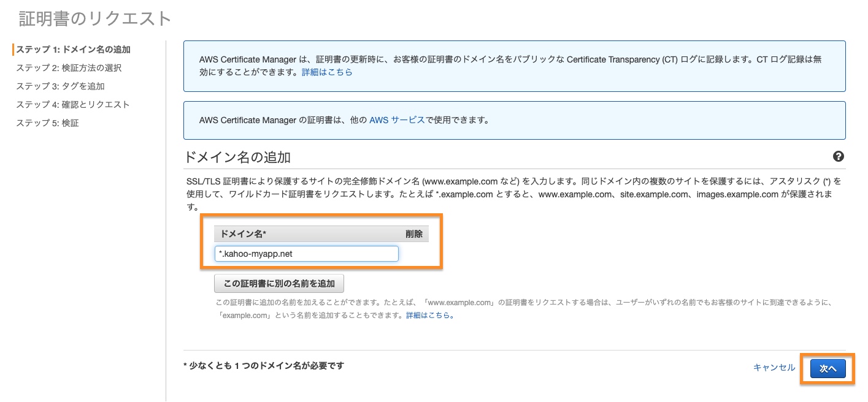Select ステップ 5: 検証 in sidebar
868x402 pixels.
click(47, 123)
